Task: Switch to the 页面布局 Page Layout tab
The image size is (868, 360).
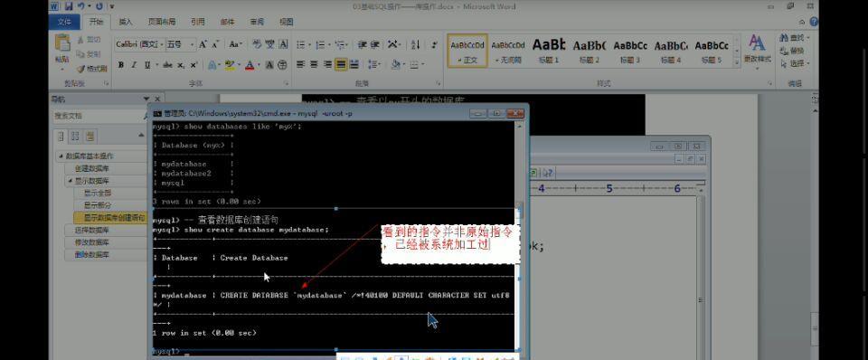Action: pyautogui.click(x=162, y=22)
